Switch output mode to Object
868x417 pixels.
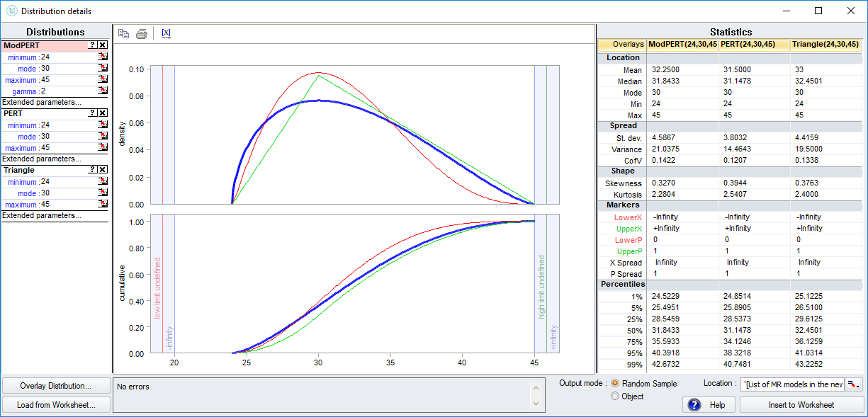click(x=615, y=396)
